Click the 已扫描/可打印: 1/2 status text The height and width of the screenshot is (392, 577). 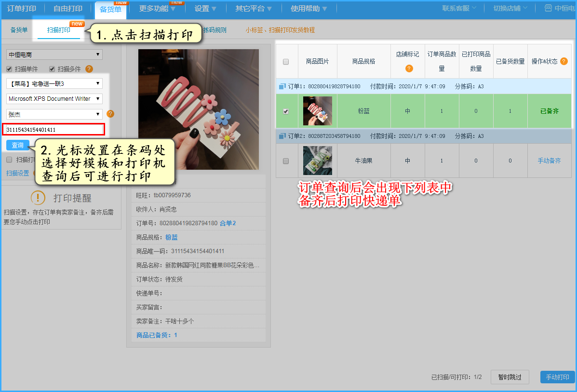point(456,377)
